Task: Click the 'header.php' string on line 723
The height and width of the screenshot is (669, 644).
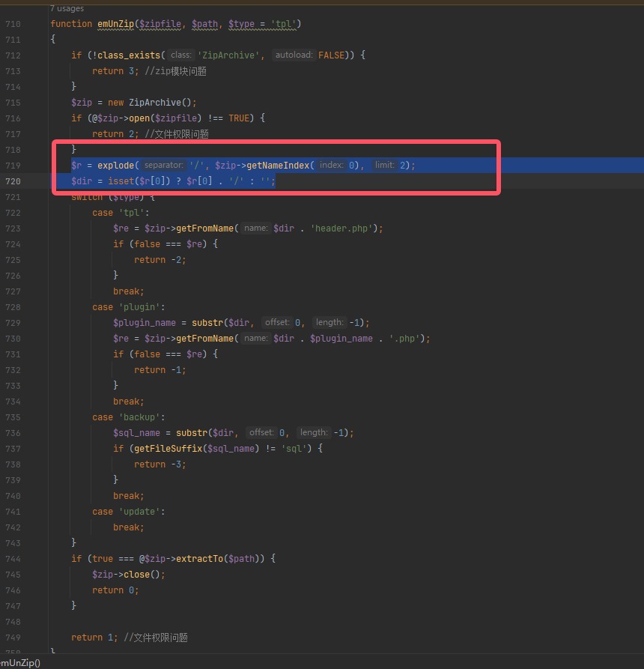Action: pos(341,228)
